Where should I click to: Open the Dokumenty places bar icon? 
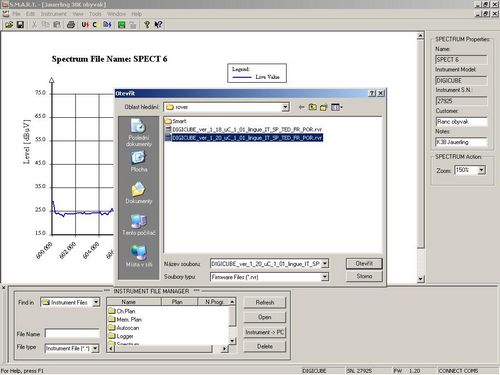pos(139,193)
